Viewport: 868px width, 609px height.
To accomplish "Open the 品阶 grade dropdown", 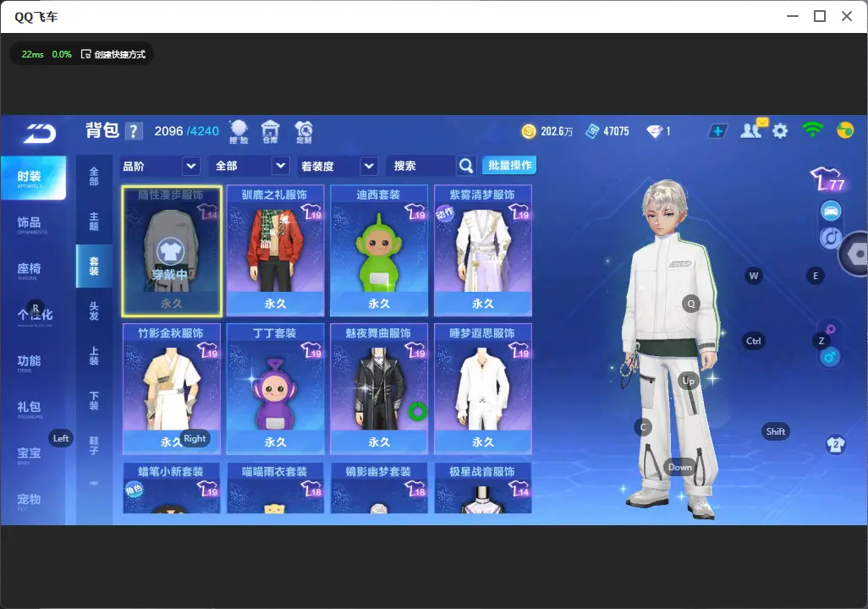I will pyautogui.click(x=159, y=166).
